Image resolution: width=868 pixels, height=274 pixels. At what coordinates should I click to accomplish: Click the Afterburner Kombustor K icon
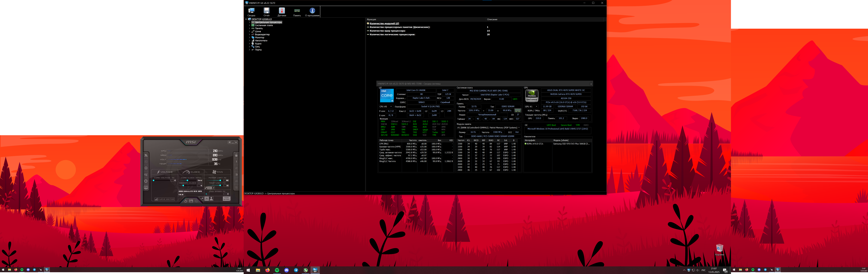coord(146,162)
